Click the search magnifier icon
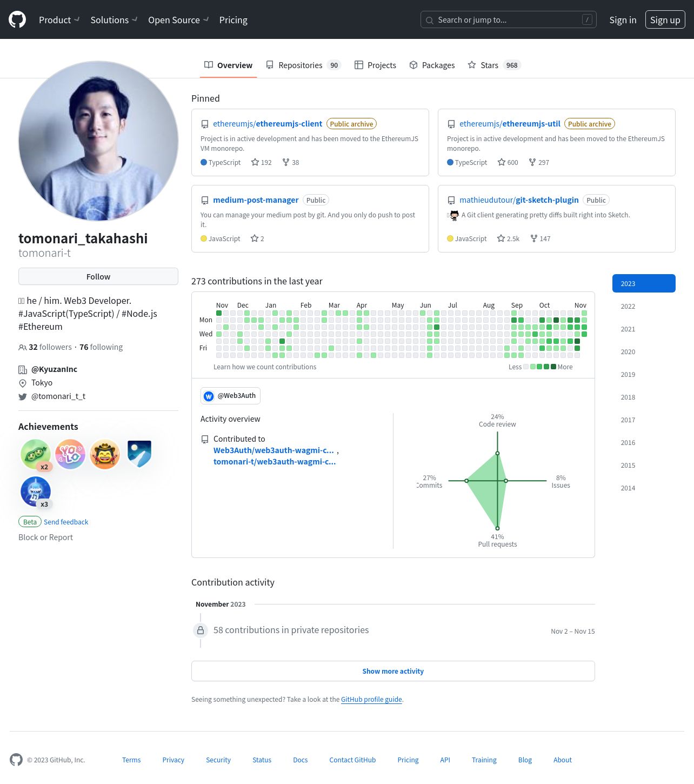The height and width of the screenshot is (784, 694). (x=430, y=21)
